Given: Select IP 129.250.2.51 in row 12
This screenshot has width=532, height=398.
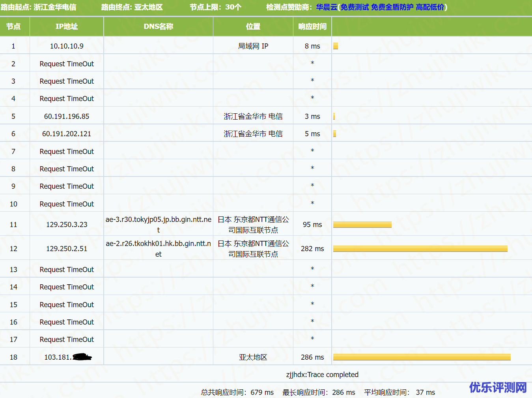Looking at the screenshot, I should coord(67,249).
